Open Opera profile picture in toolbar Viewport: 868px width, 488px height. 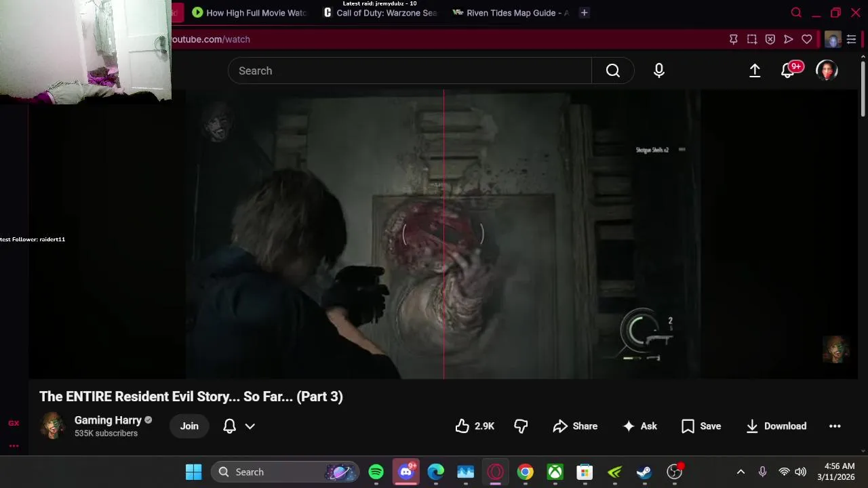pos(833,39)
